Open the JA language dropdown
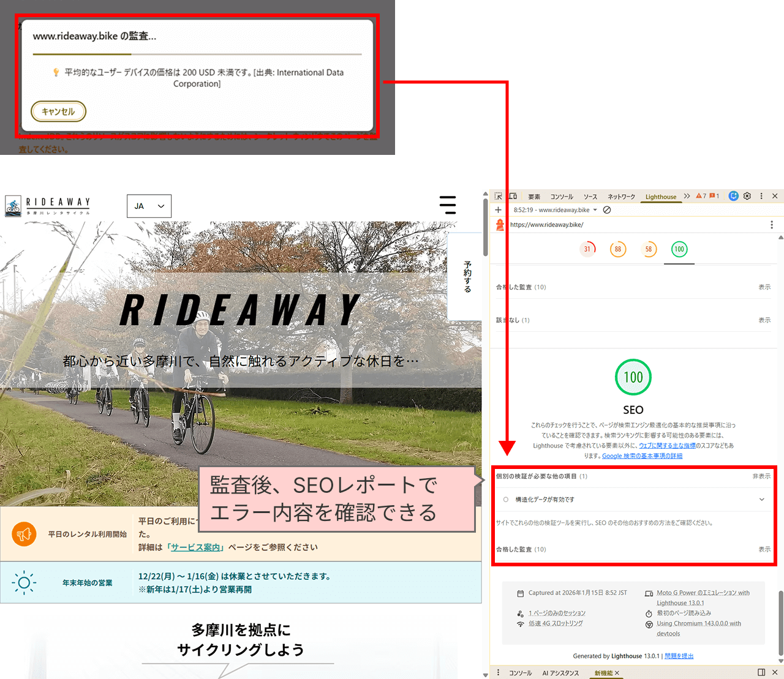The width and height of the screenshot is (784, 679). coord(149,206)
